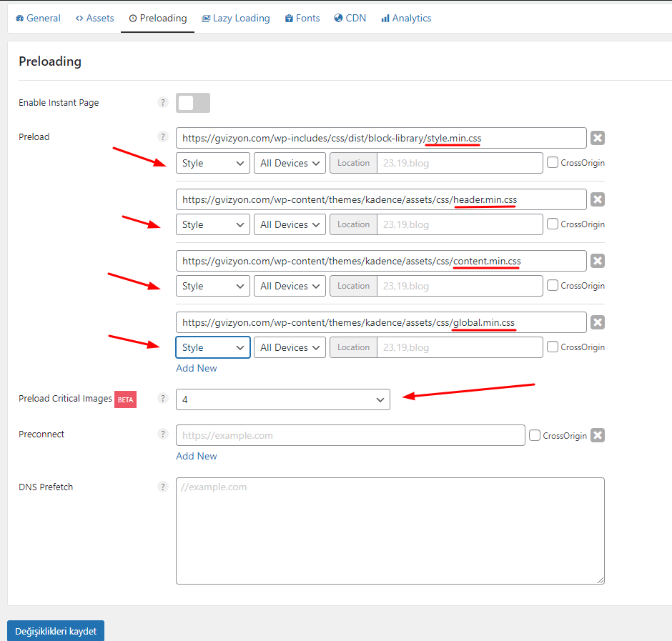Click the BETA badge
This screenshot has height=641, width=672.
click(125, 399)
